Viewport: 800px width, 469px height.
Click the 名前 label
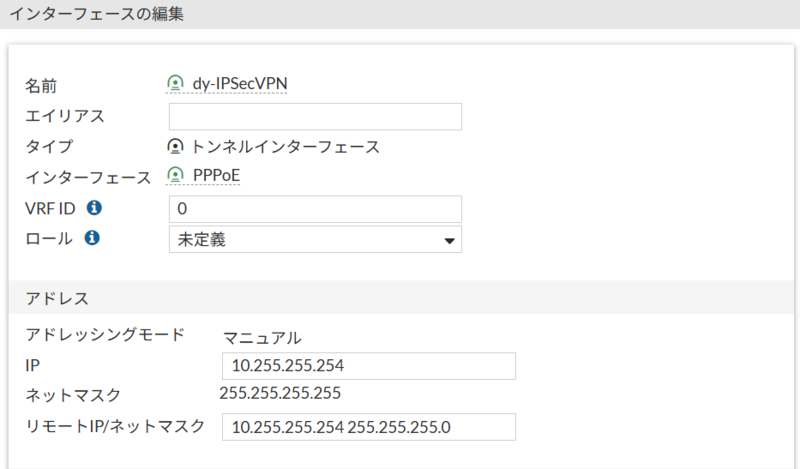[41, 85]
